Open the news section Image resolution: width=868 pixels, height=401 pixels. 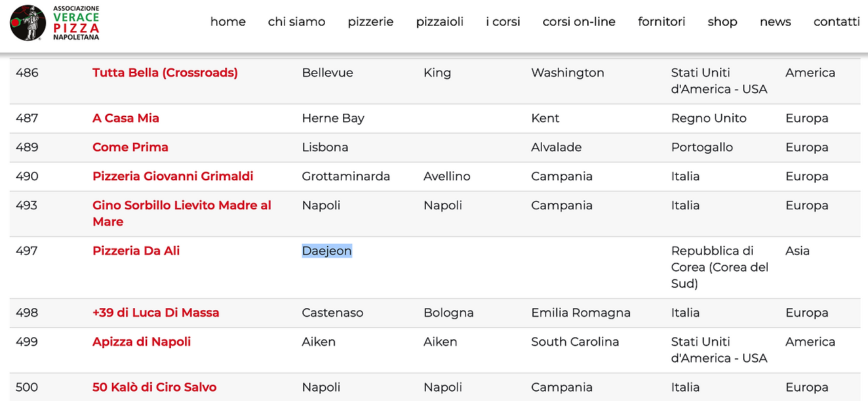point(775,22)
